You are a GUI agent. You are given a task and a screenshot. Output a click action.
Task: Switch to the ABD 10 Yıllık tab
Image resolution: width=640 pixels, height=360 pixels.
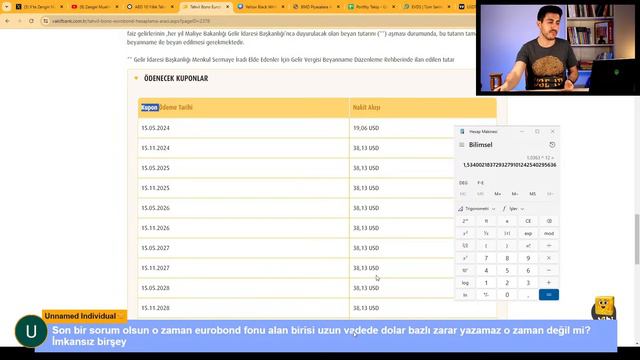[150, 7]
